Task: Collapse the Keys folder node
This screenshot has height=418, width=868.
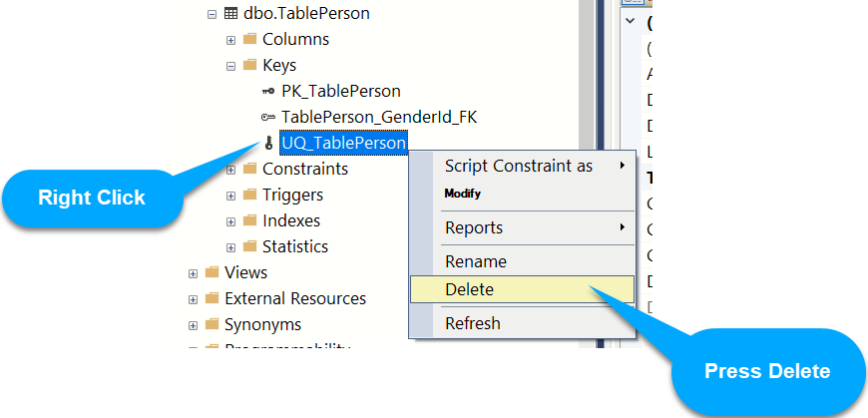Action: (x=230, y=66)
